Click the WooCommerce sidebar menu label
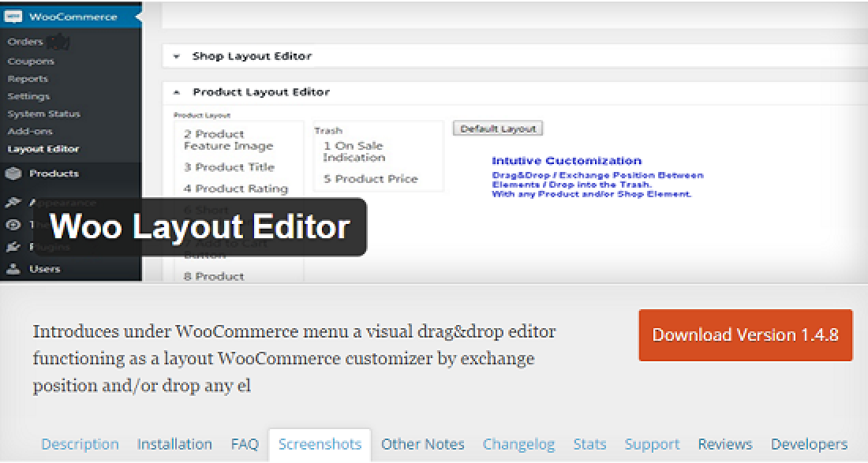Screen dimensions: 868x463 click(x=73, y=17)
